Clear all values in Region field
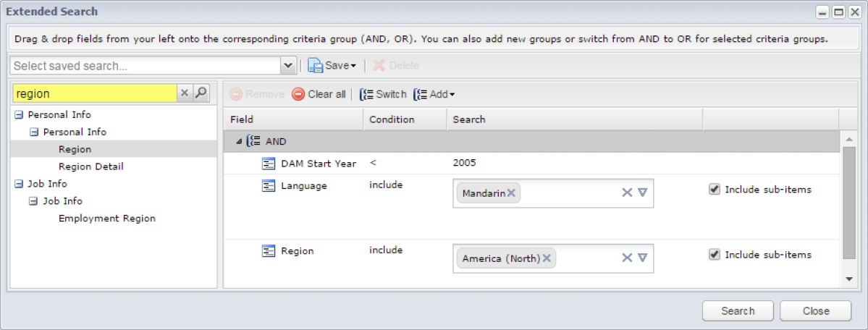The image size is (868, 330). click(x=627, y=258)
